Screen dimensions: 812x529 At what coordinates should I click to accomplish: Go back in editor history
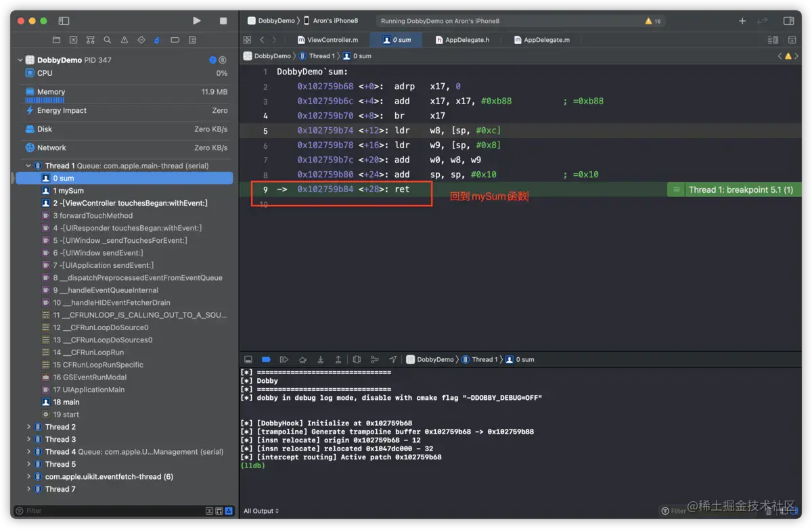(263, 40)
